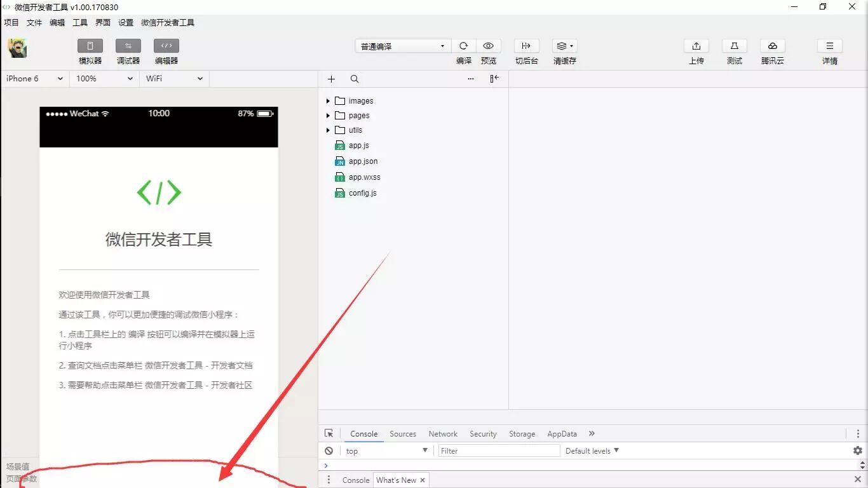Viewport: 868px width, 488px height.
Task: Click the 上传 upload icon
Action: [696, 46]
